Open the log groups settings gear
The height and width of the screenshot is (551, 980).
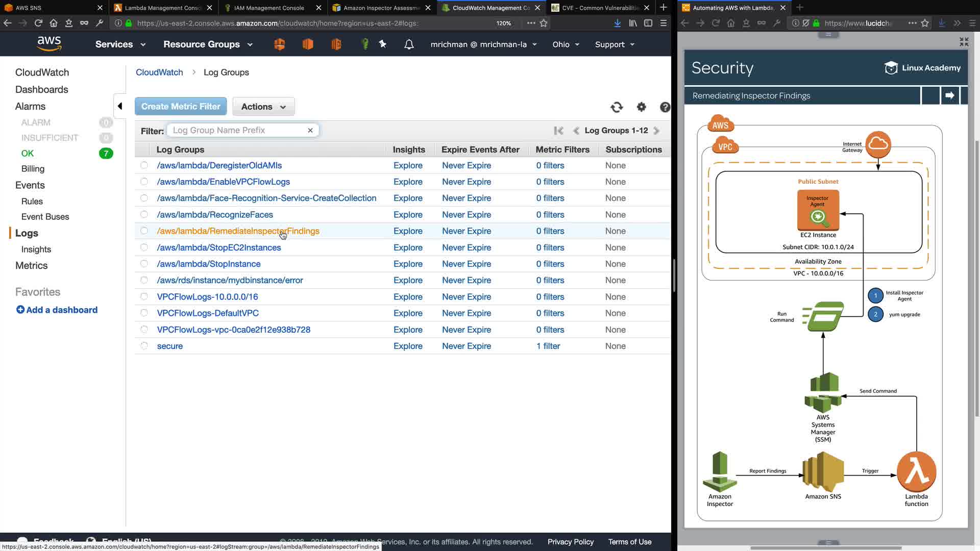[x=642, y=107]
